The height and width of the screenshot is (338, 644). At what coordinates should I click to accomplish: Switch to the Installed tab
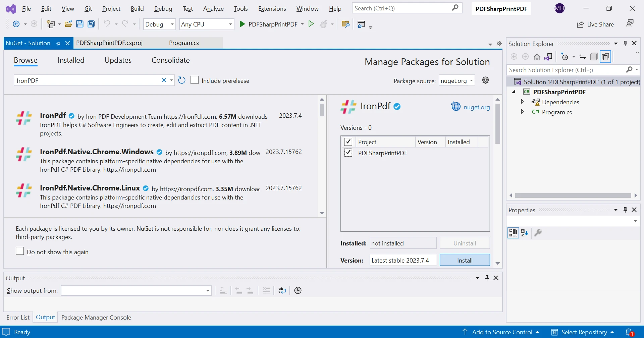pos(71,60)
